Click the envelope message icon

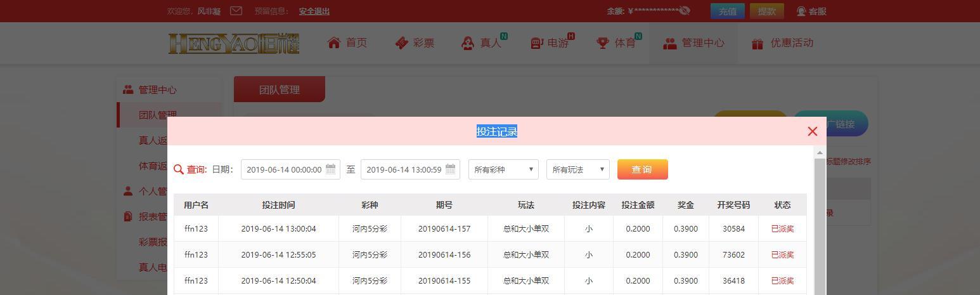(236, 11)
